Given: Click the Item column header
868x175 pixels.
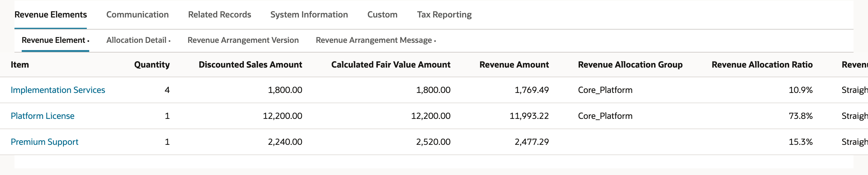Looking at the screenshot, I should click(x=20, y=65).
